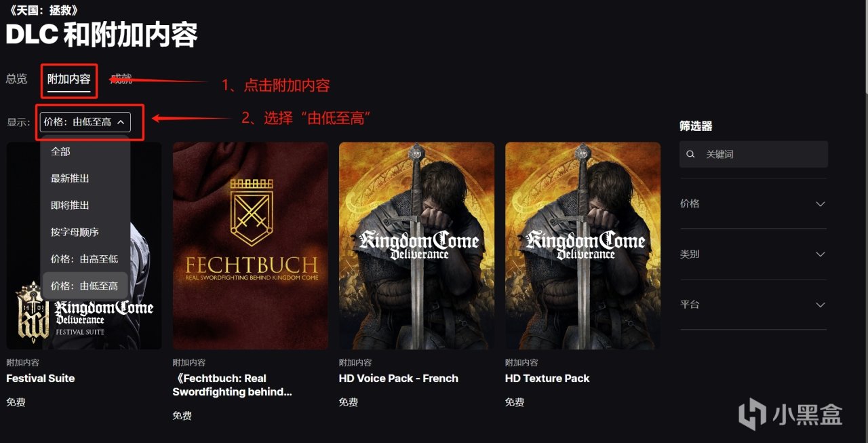This screenshot has width=868, height=443.
Task: Select 价格：由低至高 sort option
Action: pyautogui.click(x=85, y=286)
